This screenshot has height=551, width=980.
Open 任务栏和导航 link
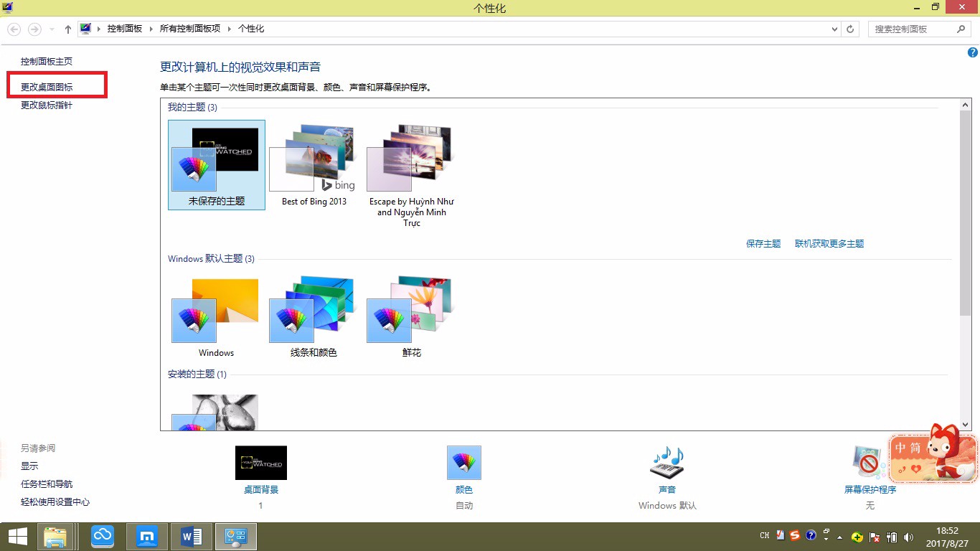(x=47, y=484)
